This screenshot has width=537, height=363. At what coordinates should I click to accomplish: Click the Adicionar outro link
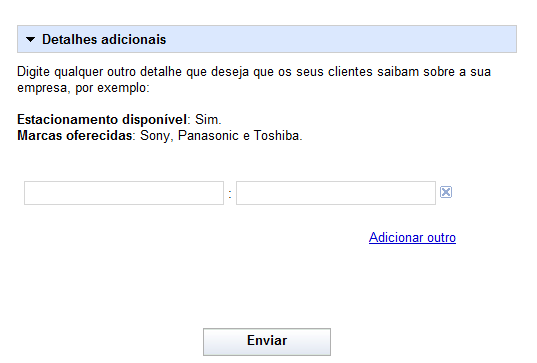412,237
